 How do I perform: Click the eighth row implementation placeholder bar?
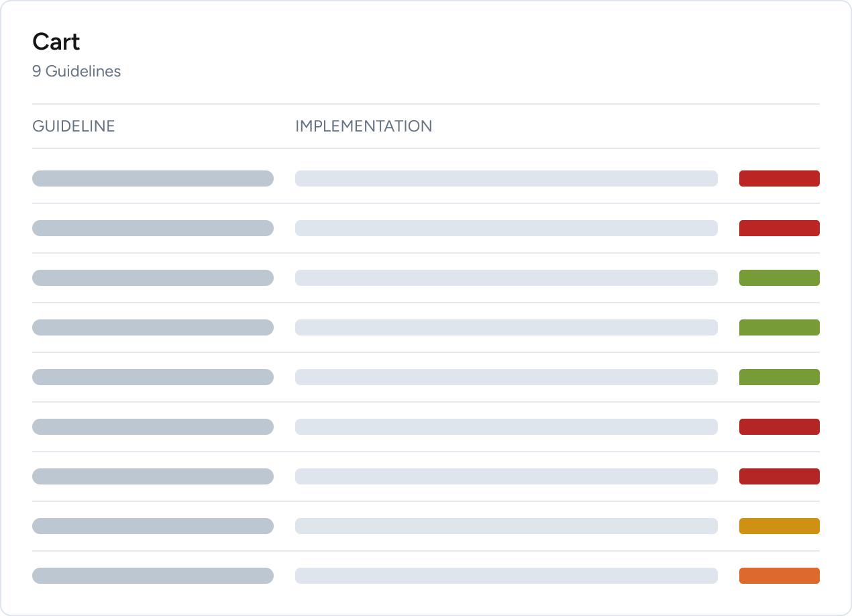pyautogui.click(x=507, y=526)
